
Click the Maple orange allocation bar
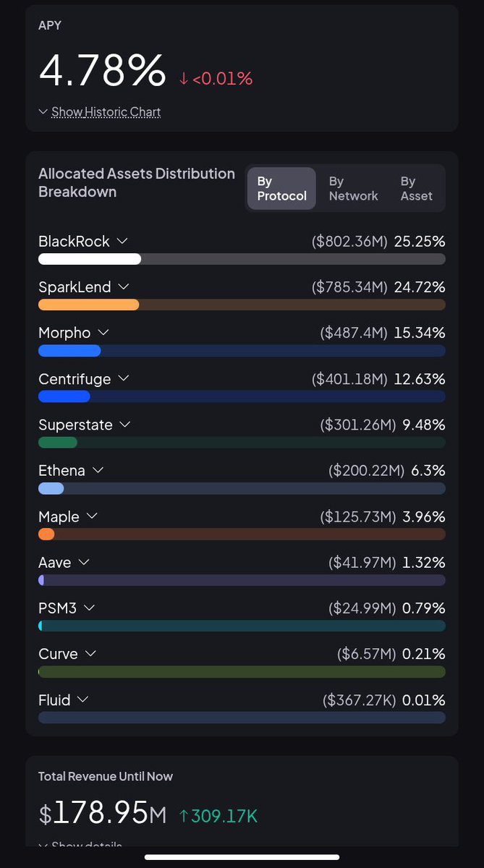tap(46, 534)
